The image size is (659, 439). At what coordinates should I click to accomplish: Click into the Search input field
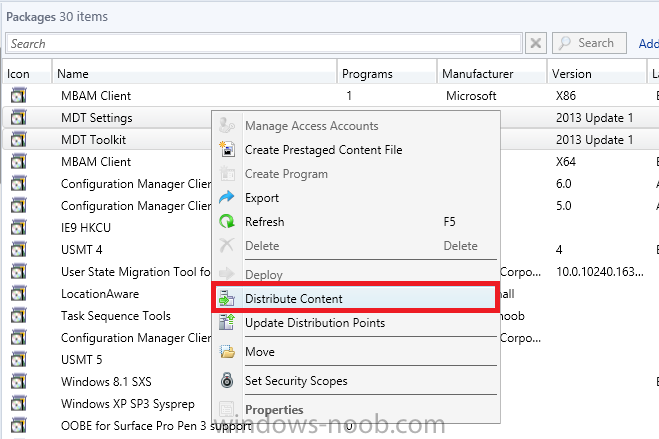pyautogui.click(x=264, y=43)
